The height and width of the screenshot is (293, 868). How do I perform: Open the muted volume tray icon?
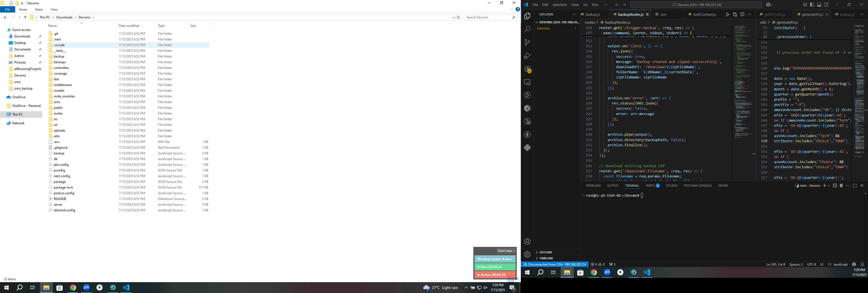pos(486,288)
